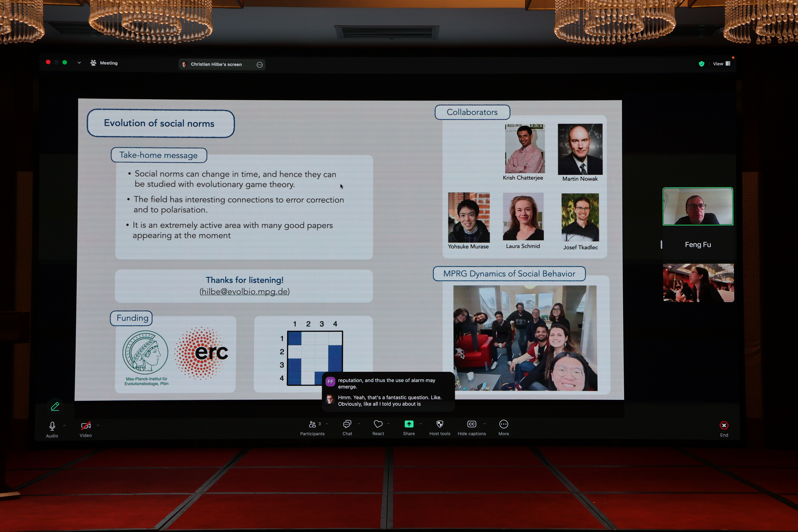Expand audio options arrow next to Audio
Viewport: 798px width, 532px height.
(65, 425)
